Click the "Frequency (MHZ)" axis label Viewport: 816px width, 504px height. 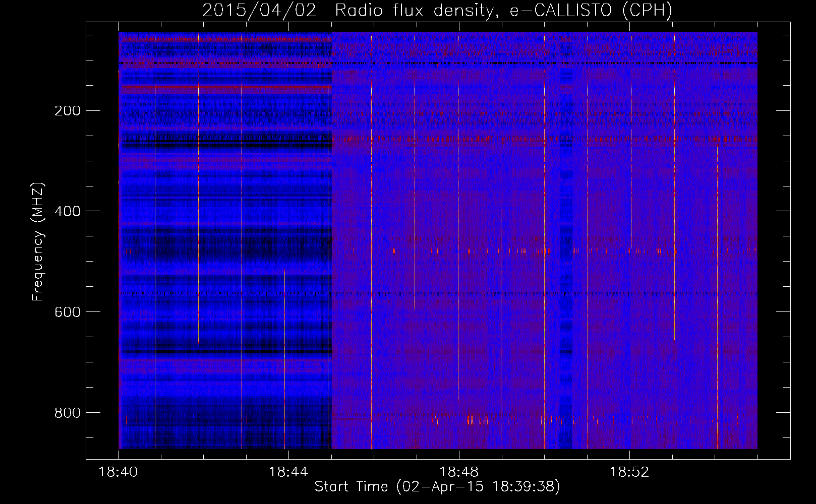(38, 241)
